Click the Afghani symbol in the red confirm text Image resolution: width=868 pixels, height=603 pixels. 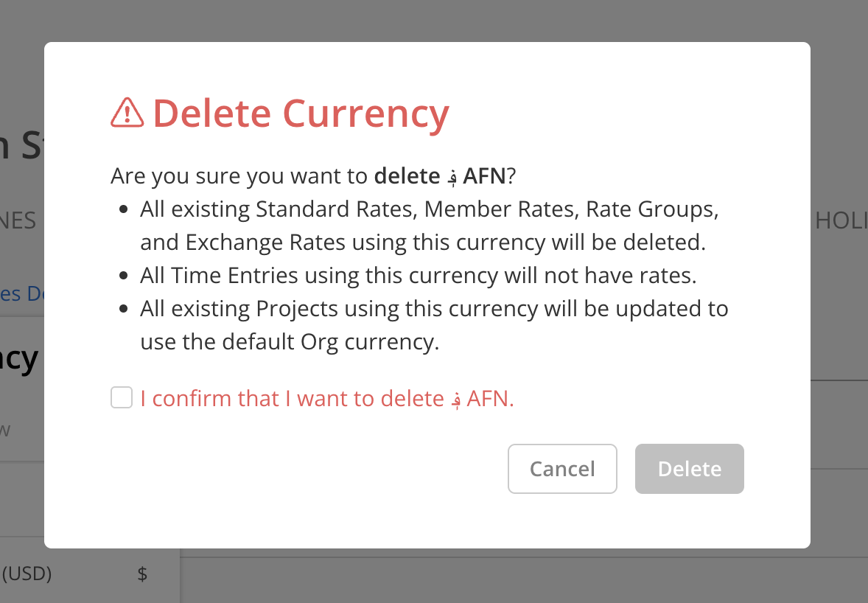point(456,400)
